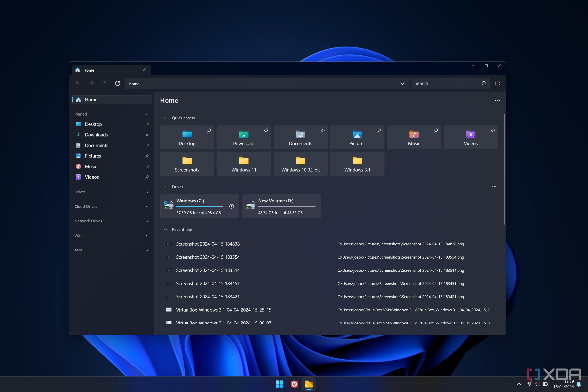This screenshot has width=588, height=392.
Task: Unpin Documents tile in Quick access
Action: pyautogui.click(x=323, y=130)
